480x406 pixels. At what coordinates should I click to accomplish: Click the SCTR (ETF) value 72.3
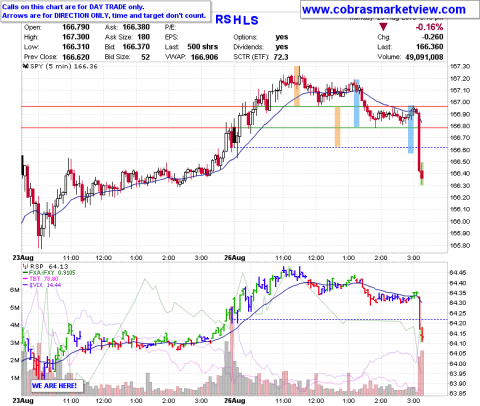[x=281, y=57]
